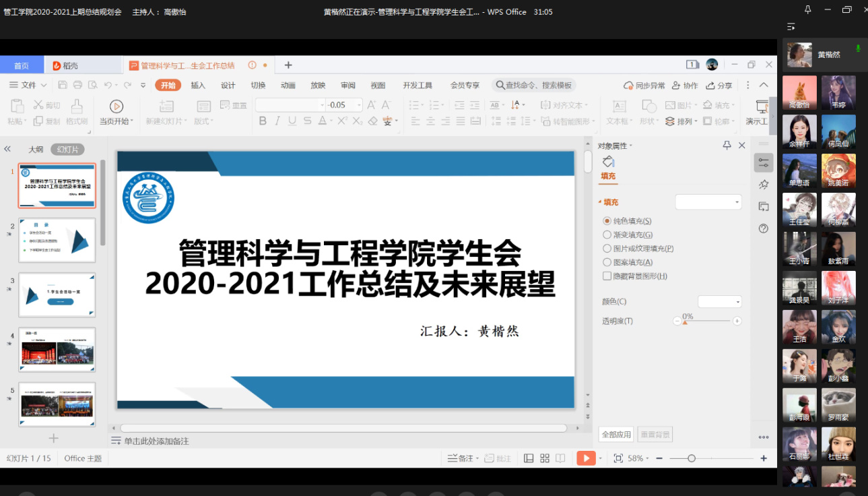Select gradient fill (渐变填充) radio button
This screenshot has height=496, width=868.
[x=607, y=235]
